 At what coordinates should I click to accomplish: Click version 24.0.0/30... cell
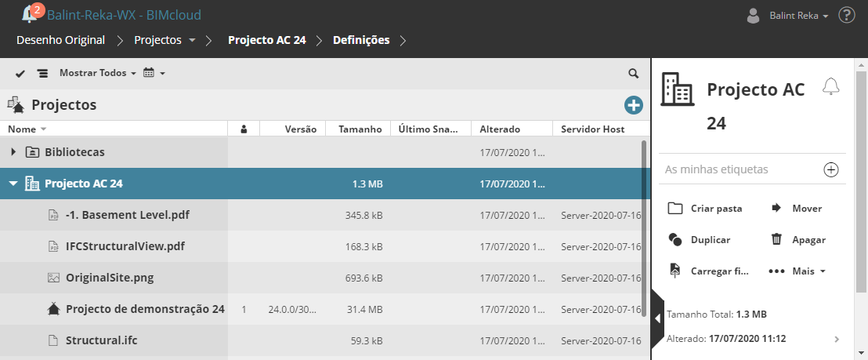(x=292, y=310)
